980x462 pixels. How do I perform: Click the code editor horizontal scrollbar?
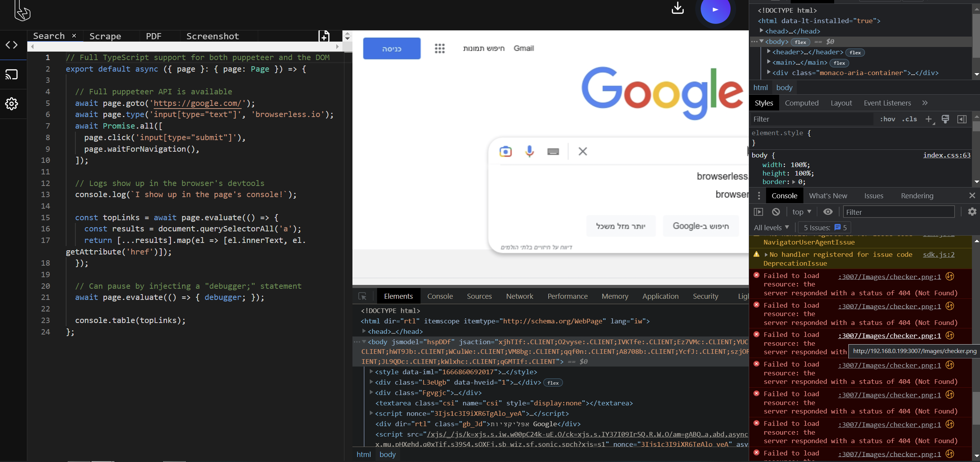(x=185, y=47)
